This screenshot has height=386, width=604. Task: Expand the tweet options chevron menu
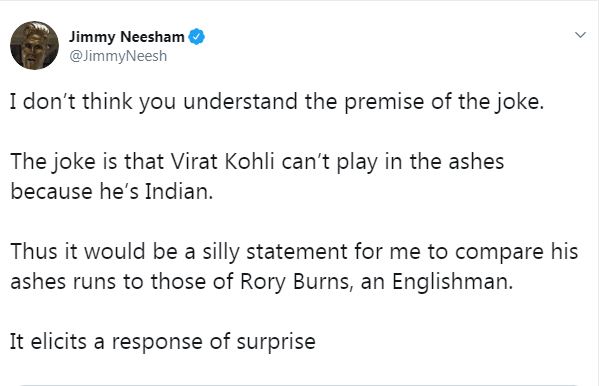tap(581, 35)
